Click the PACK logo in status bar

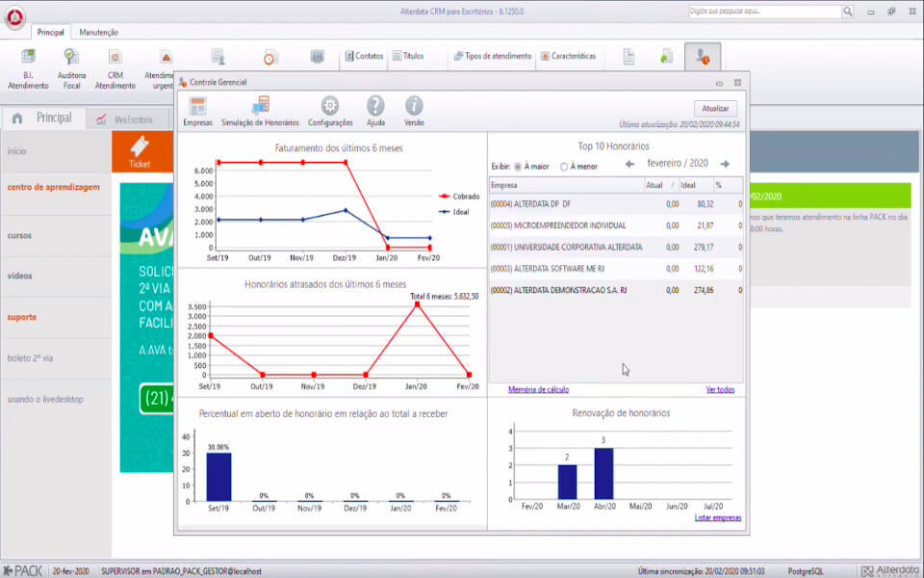click(x=23, y=571)
